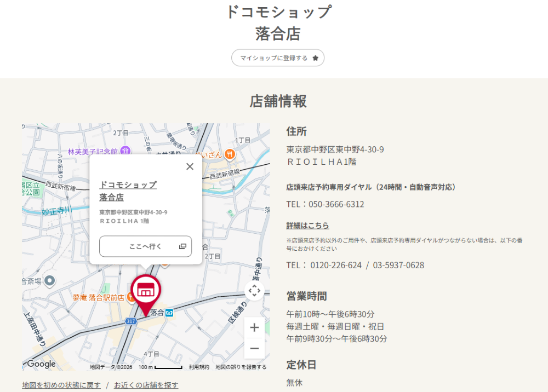This screenshot has height=392, width=548.
Task: Click the phone number 03-5937-0628
Action: [x=398, y=266]
